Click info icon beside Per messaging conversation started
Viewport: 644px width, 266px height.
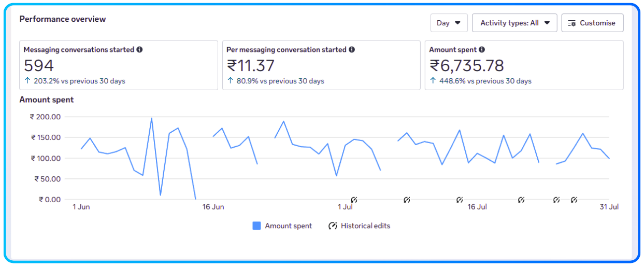(x=352, y=50)
